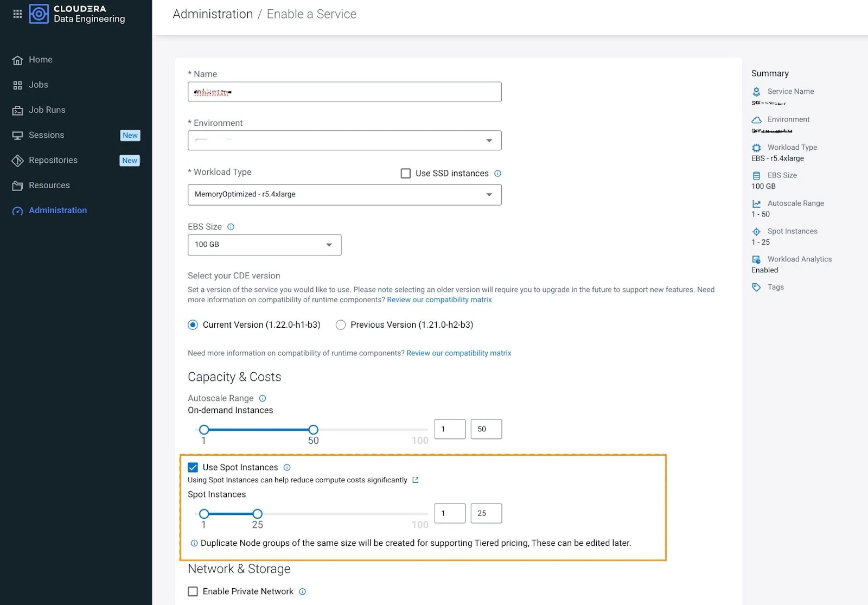Click the Name input field
868x605 pixels.
[344, 92]
